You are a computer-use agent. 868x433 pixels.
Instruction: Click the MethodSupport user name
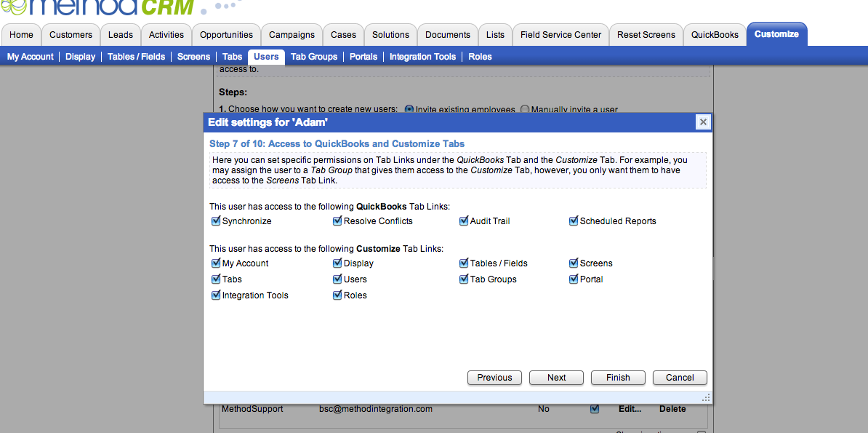252,409
